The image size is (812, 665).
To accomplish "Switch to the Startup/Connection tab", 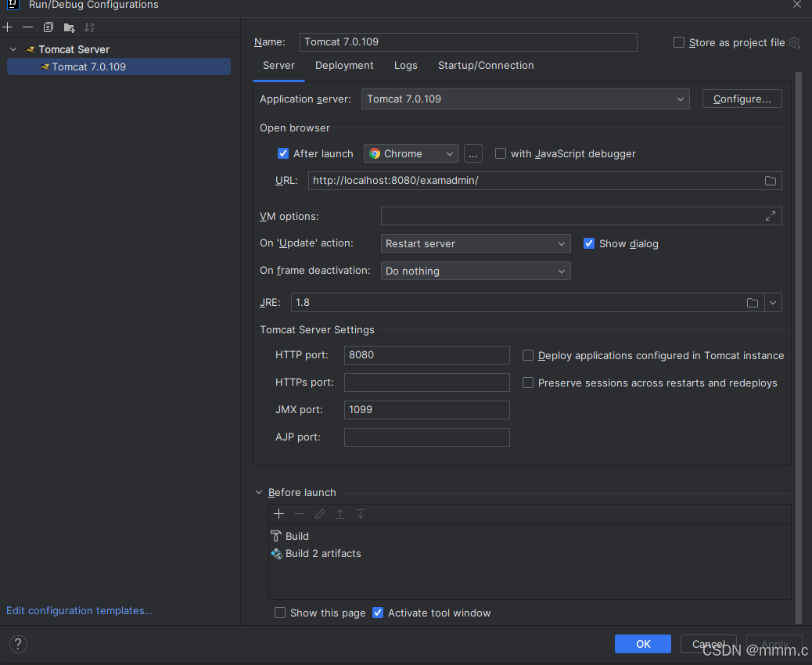I will (x=486, y=65).
